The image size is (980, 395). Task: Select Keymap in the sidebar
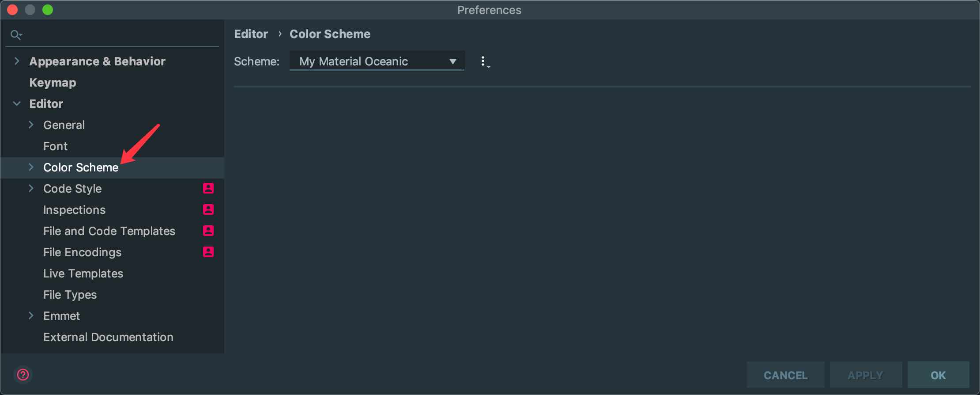point(53,83)
